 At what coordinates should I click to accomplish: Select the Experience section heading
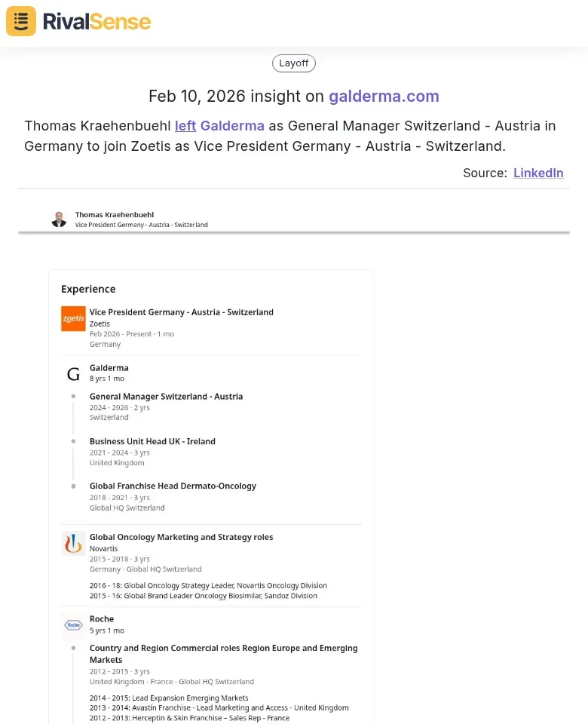point(88,289)
